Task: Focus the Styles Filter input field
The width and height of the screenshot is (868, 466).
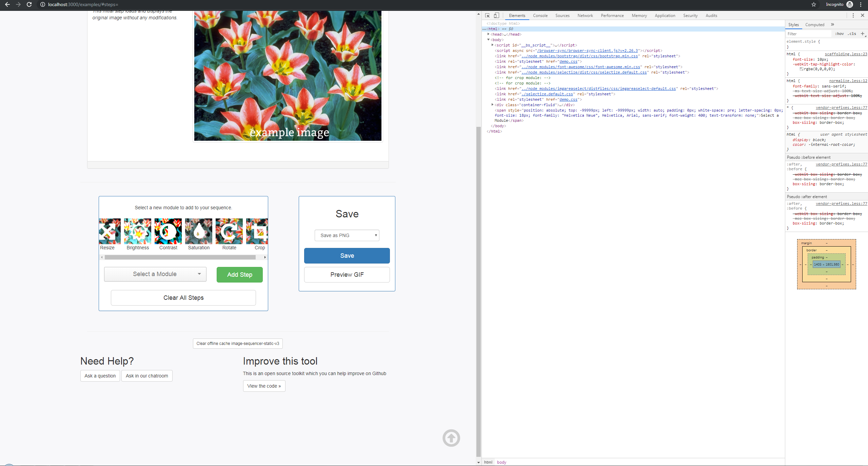Action: [x=808, y=34]
